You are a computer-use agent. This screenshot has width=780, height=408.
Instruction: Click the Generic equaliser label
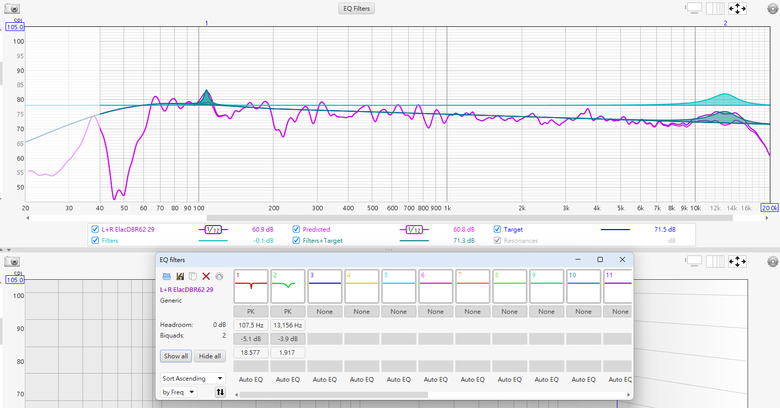[x=171, y=301]
